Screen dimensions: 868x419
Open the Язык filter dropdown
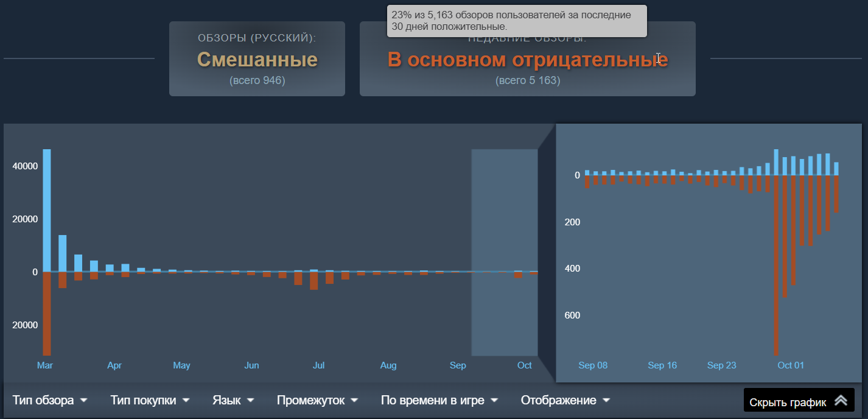233,400
